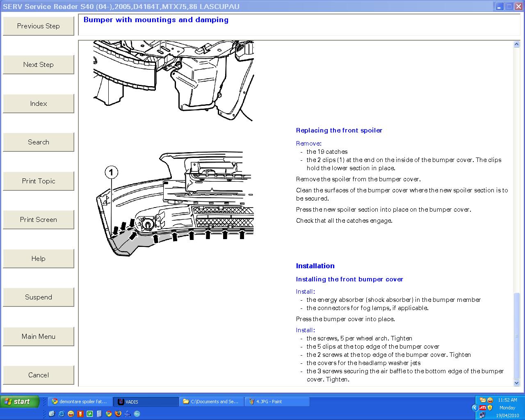525x420 pixels.
Task: Launch Firefox from Quick Launch
Action: (118, 413)
